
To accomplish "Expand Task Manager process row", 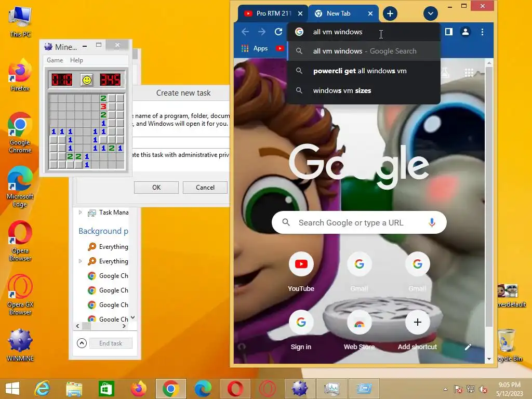I will (x=80, y=212).
